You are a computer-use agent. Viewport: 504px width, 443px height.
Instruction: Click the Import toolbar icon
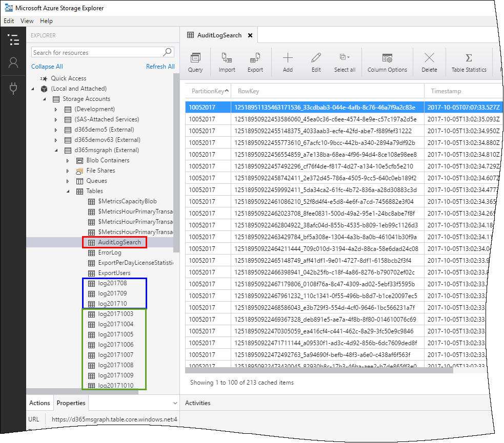[227, 58]
